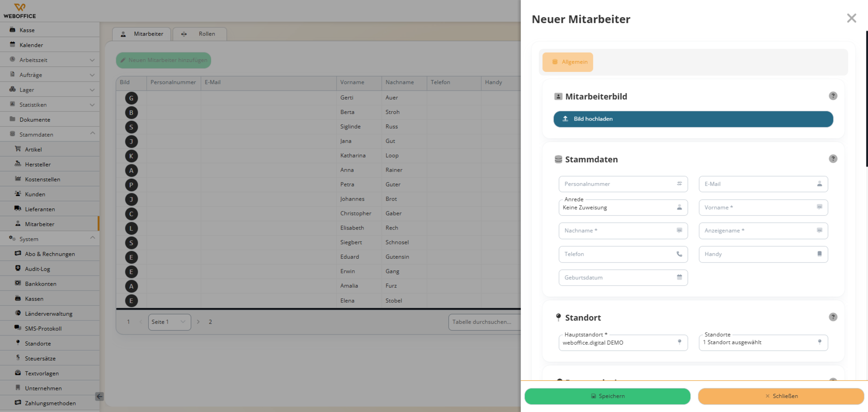This screenshot has height=412, width=868.
Task: Click the E-Mail input field
Action: point(763,184)
